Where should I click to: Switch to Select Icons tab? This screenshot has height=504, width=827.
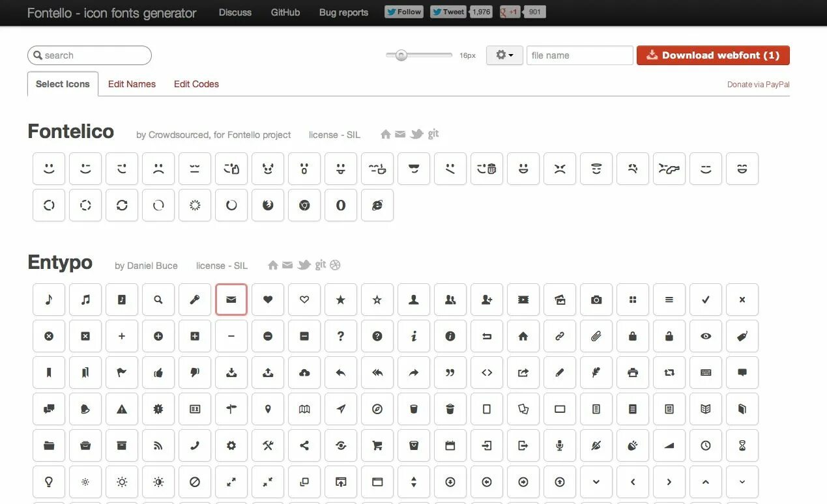click(63, 84)
